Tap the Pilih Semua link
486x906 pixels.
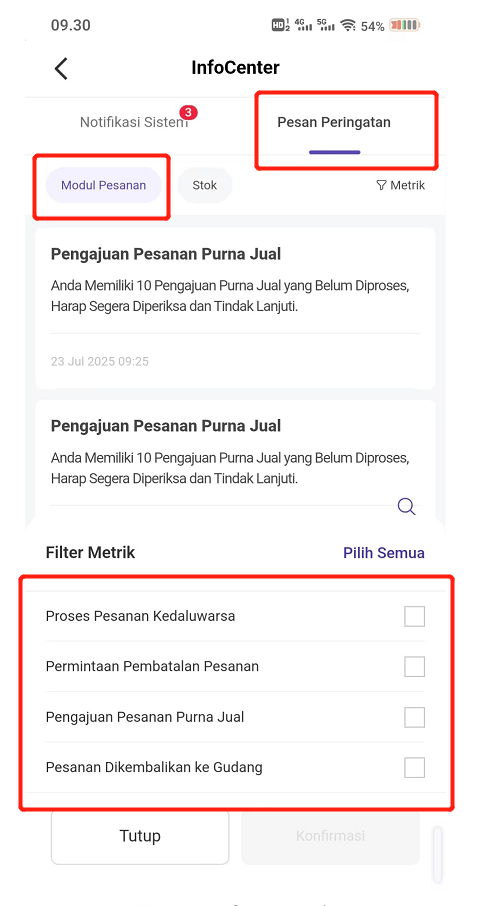coord(384,552)
